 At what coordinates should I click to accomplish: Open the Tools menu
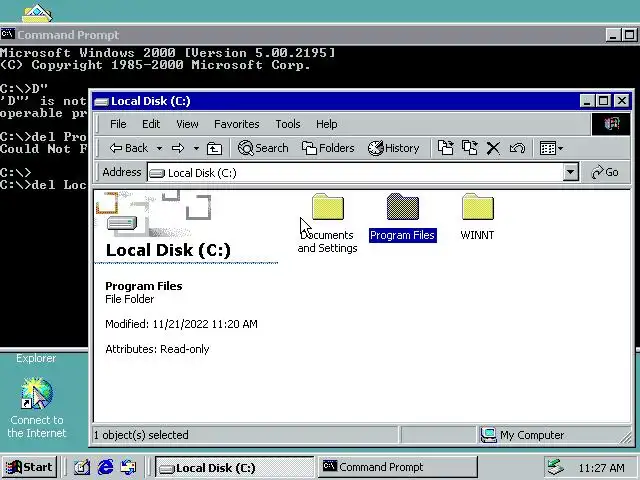pos(288,124)
